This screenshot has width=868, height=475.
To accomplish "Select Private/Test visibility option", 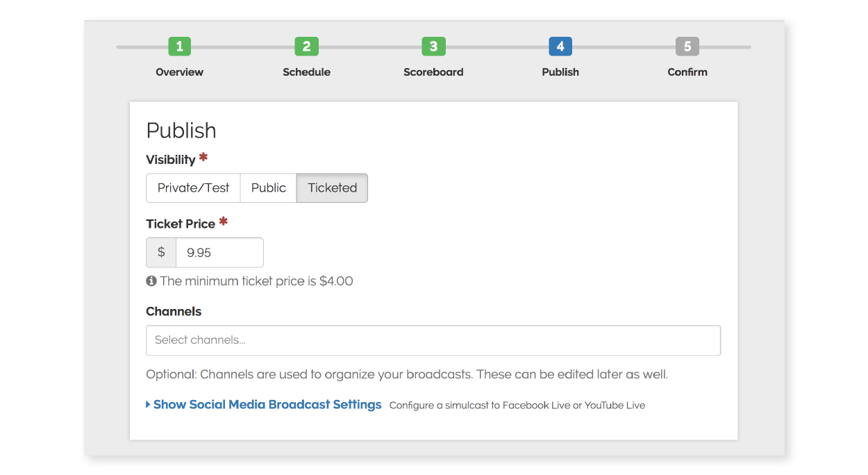I will click(193, 188).
